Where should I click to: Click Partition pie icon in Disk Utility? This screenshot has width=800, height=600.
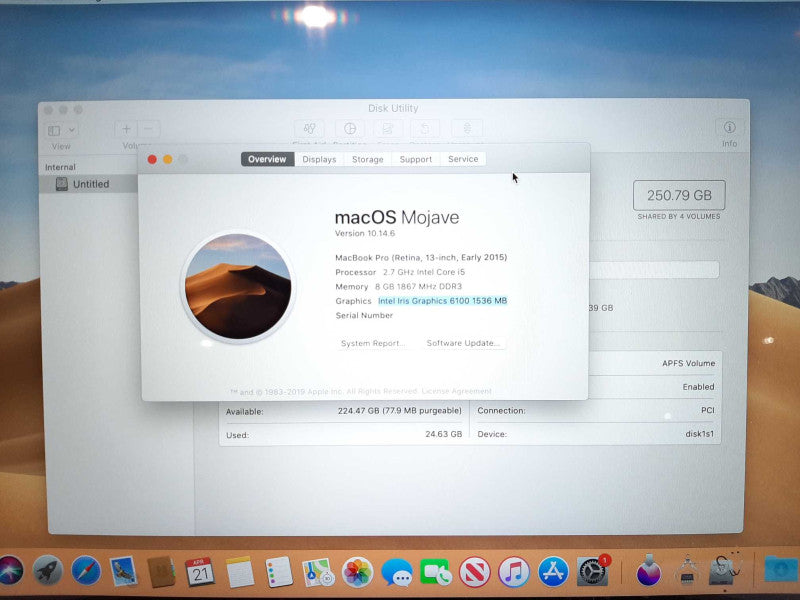(349, 129)
